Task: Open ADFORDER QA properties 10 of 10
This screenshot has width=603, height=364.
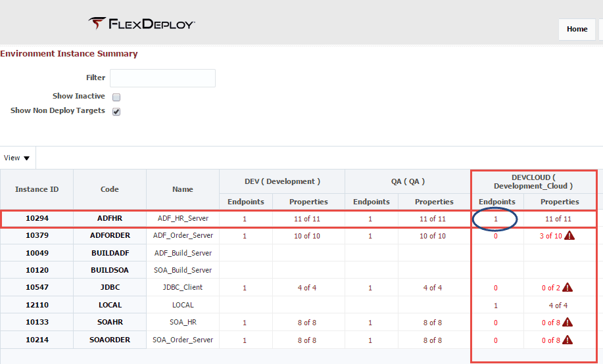Action: [432, 236]
